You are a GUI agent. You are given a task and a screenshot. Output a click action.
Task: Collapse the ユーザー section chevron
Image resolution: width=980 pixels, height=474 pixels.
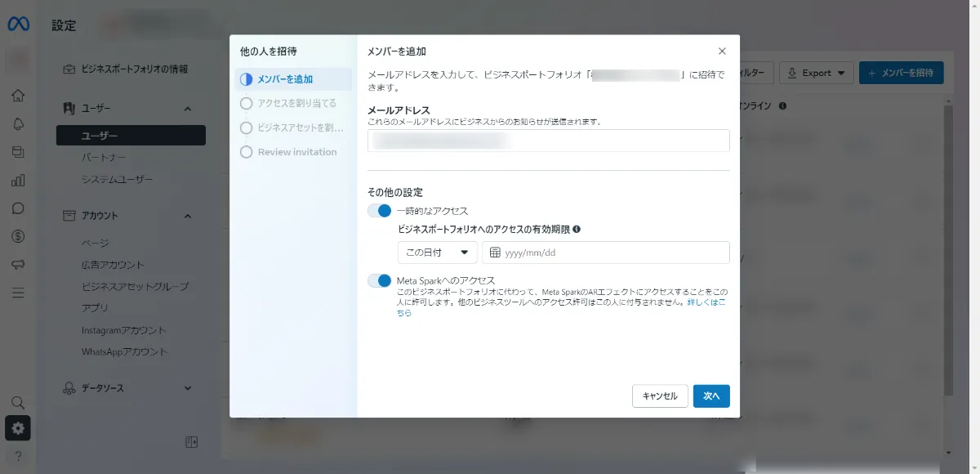187,109
